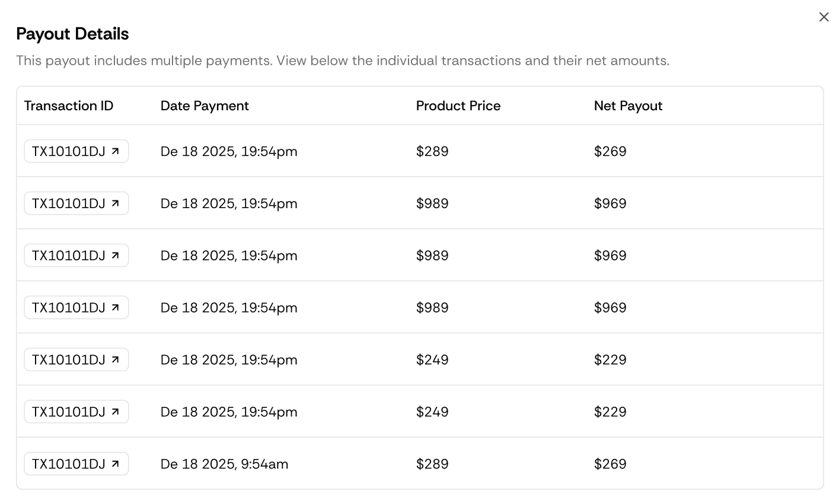Click the arrow icon in the third transaction row
The height and width of the screenshot is (504, 836).
[x=116, y=256]
